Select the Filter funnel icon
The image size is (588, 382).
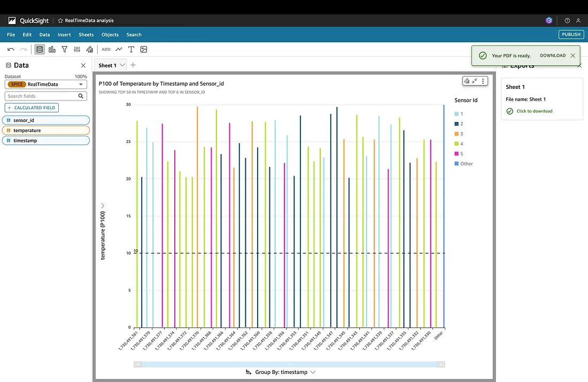click(64, 49)
